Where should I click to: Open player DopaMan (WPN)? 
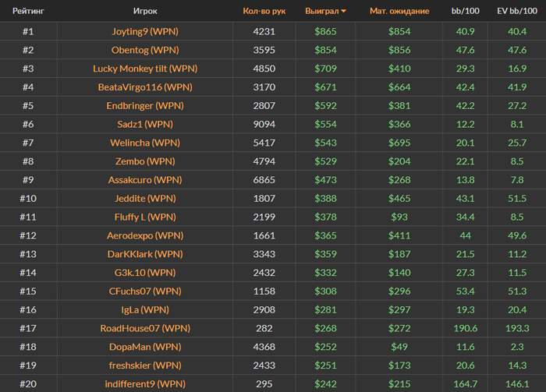click(145, 347)
